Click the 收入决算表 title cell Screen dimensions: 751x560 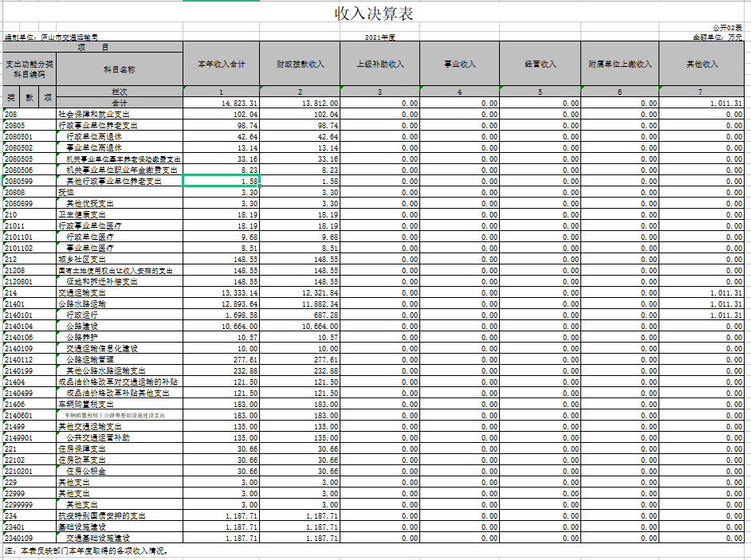click(x=375, y=14)
